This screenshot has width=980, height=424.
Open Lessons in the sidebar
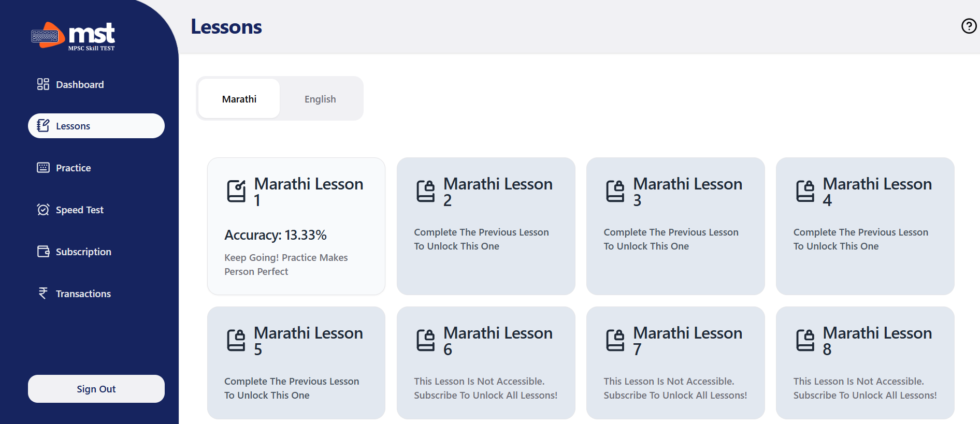coord(96,126)
